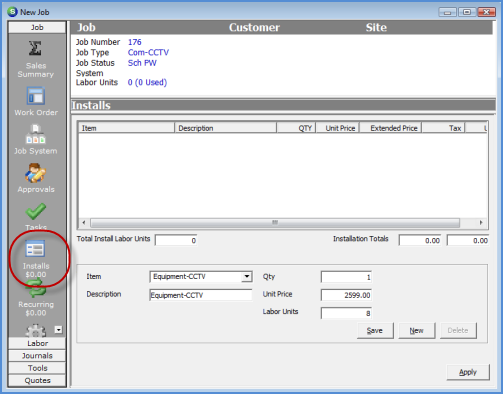The height and width of the screenshot is (394, 503).
Task: Click the horizontal scrollbar thumb in Installs grid
Action: [275, 222]
